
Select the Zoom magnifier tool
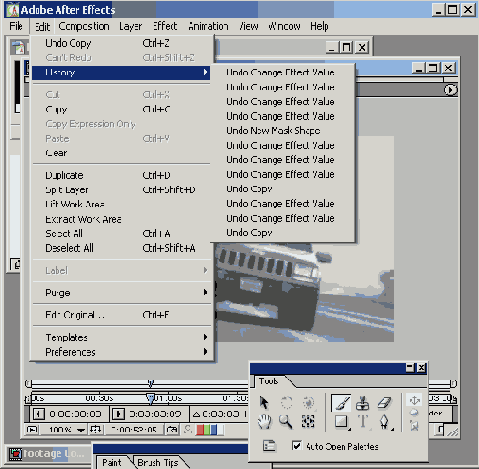286,422
